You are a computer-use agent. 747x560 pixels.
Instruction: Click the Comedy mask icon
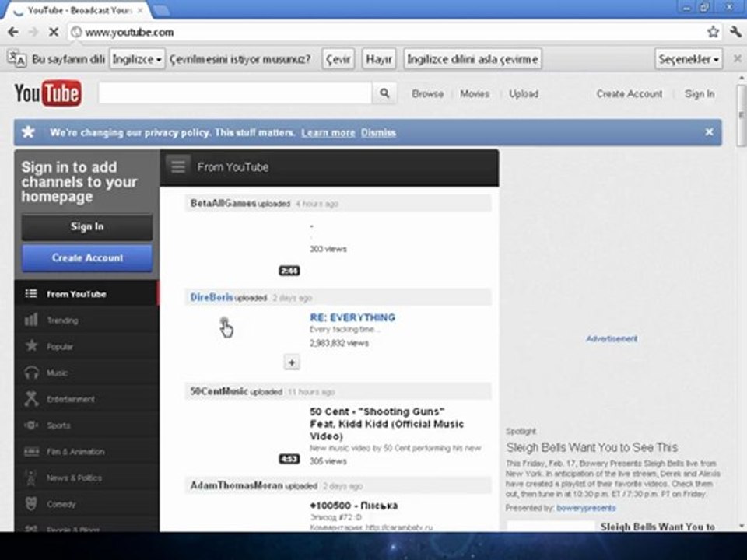click(x=31, y=503)
